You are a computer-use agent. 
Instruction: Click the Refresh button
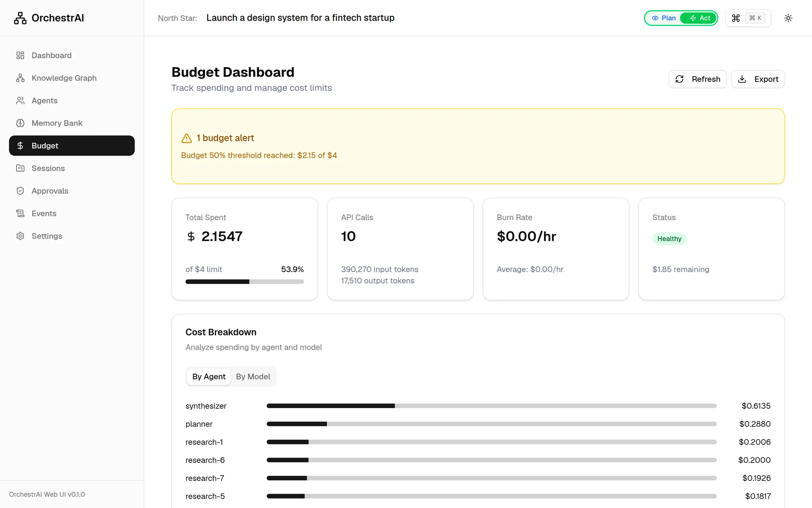coord(698,79)
